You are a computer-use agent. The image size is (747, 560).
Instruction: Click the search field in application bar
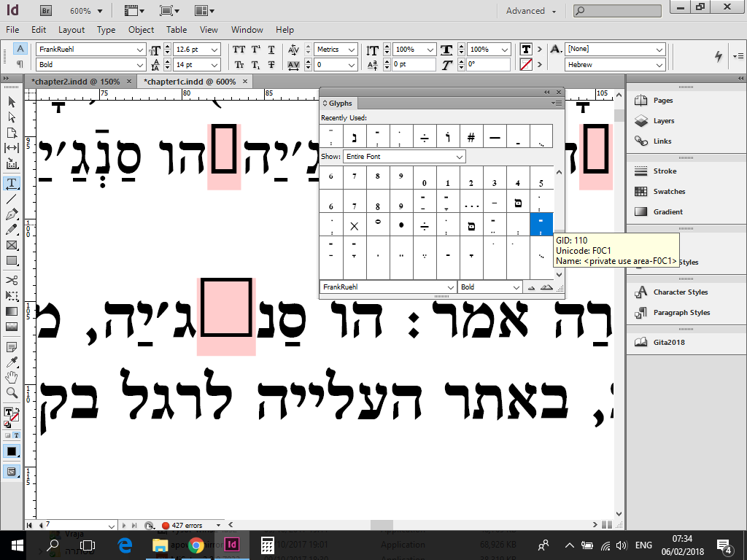[617, 10]
